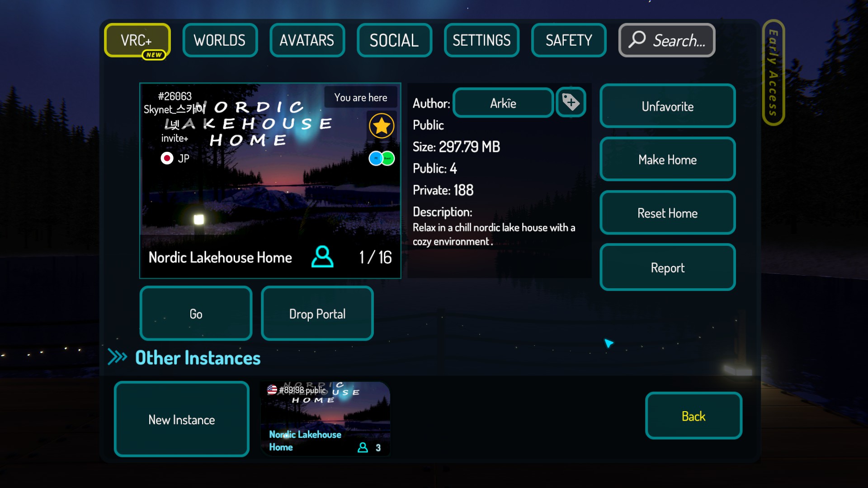Open the Early Access side label
Viewport: 868px width, 488px height.
pos(774,72)
